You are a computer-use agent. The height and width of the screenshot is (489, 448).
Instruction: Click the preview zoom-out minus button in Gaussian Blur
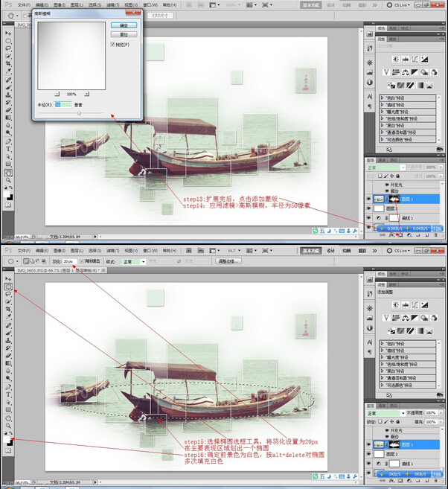(57, 94)
